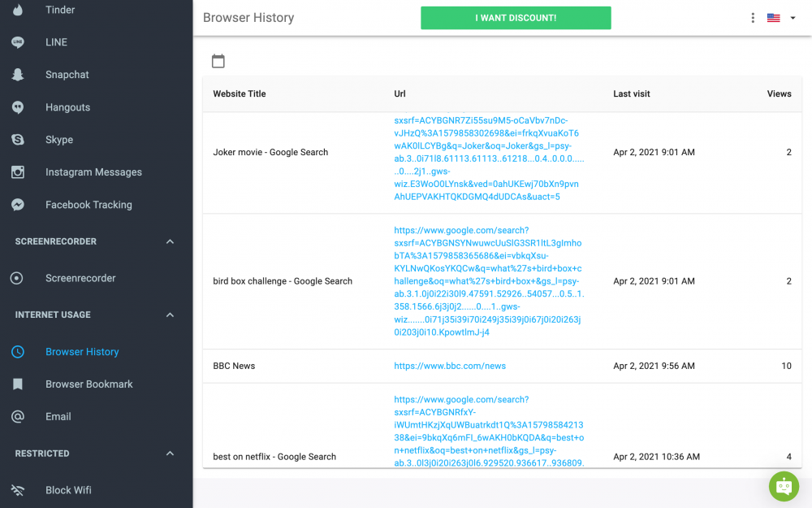The image size is (812, 508).
Task: Click the US flag language icon
Action: (x=773, y=18)
